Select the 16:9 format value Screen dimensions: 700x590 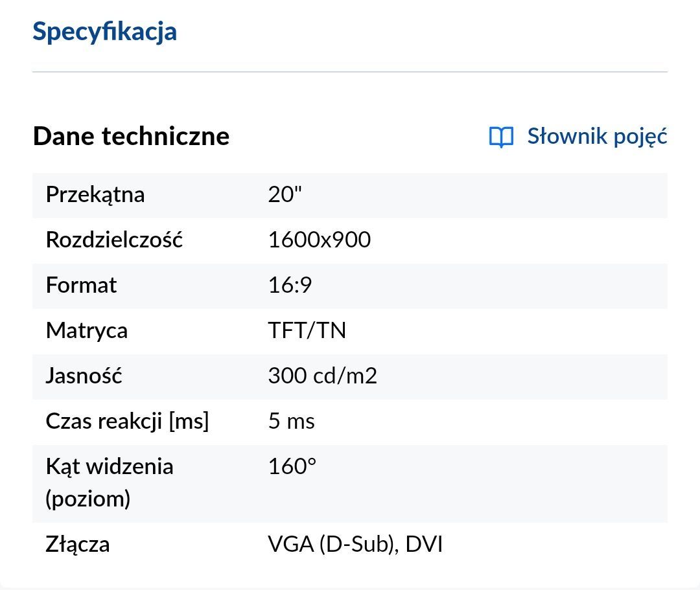click(290, 286)
